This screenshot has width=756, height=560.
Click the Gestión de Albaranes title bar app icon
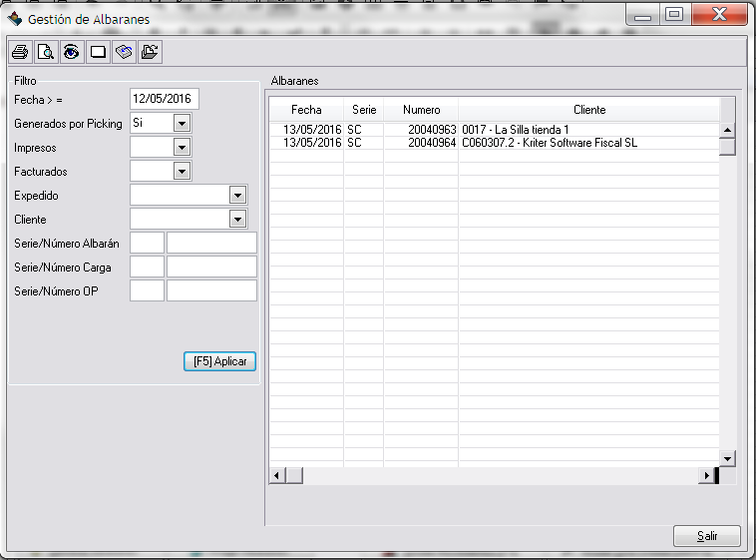coord(15,19)
